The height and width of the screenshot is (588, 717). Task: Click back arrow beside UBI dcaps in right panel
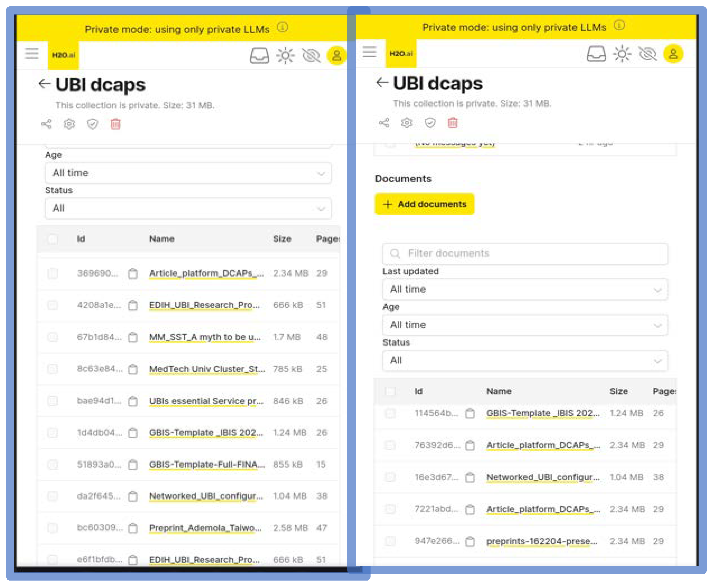[382, 82]
